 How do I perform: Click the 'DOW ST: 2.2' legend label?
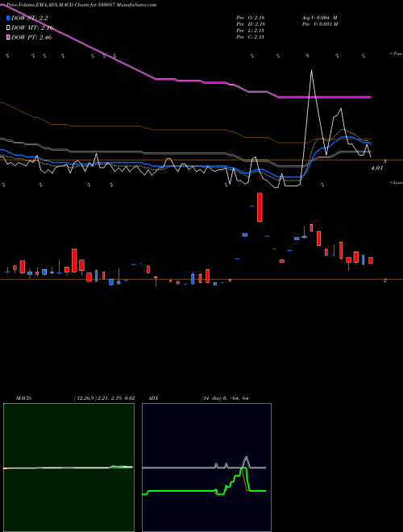(30, 18)
